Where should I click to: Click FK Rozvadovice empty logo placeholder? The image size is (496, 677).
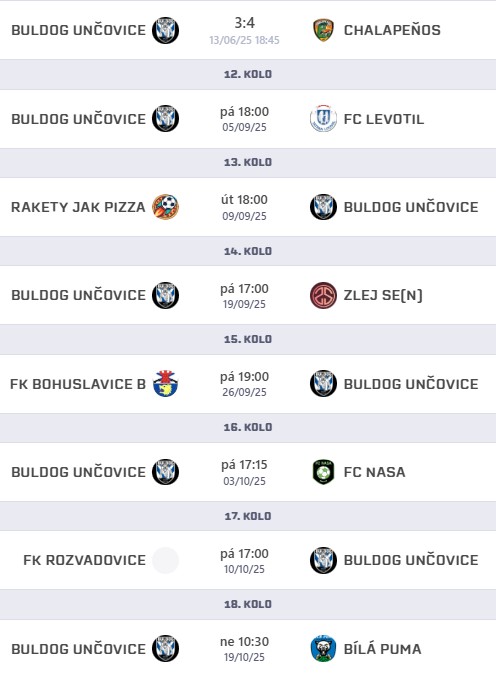165,560
